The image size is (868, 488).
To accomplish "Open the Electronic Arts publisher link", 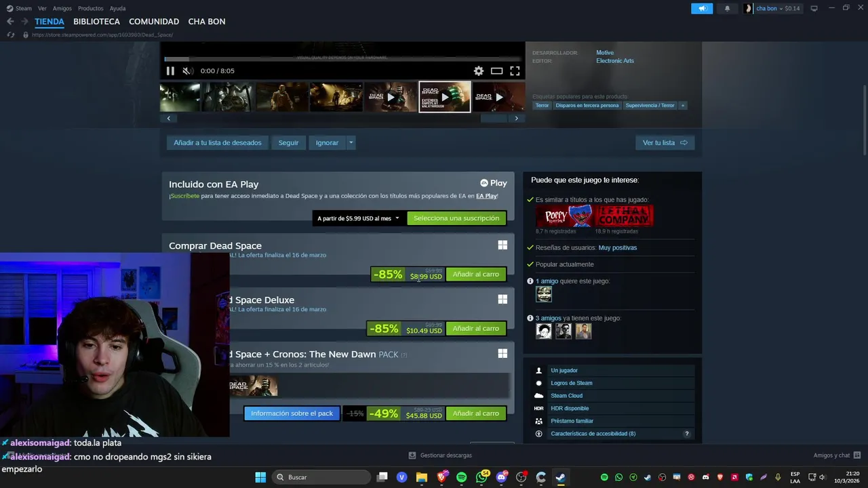I will point(615,61).
